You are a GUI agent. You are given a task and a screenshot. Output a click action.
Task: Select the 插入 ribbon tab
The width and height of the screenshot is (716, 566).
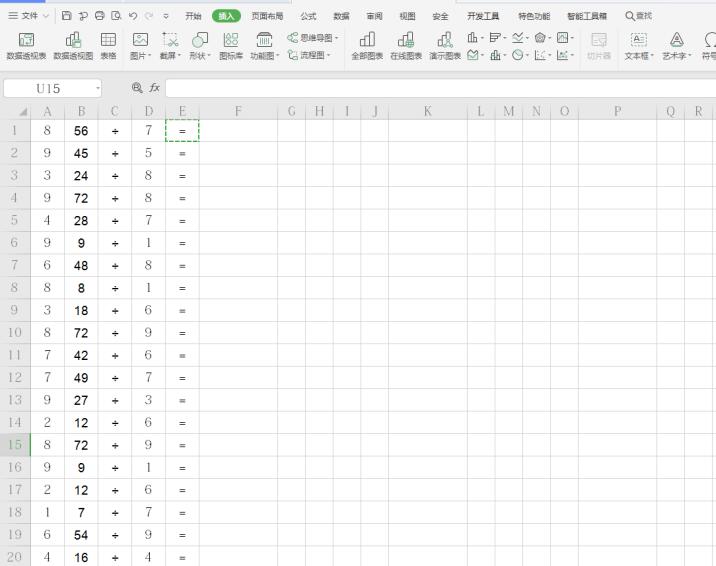tap(226, 16)
